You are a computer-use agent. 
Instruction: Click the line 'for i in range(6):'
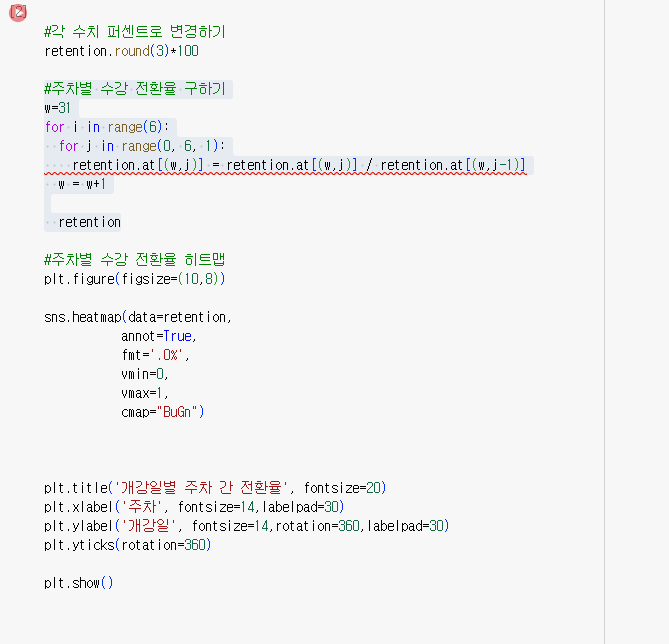107,127
